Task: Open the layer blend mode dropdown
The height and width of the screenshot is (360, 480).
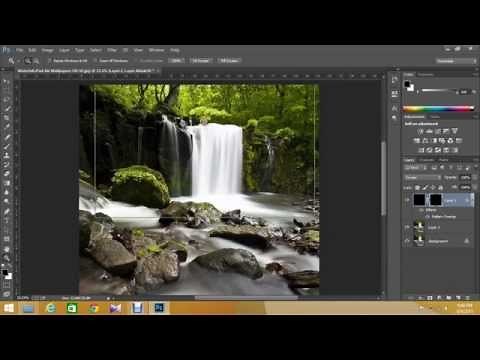Action: [x=423, y=178]
